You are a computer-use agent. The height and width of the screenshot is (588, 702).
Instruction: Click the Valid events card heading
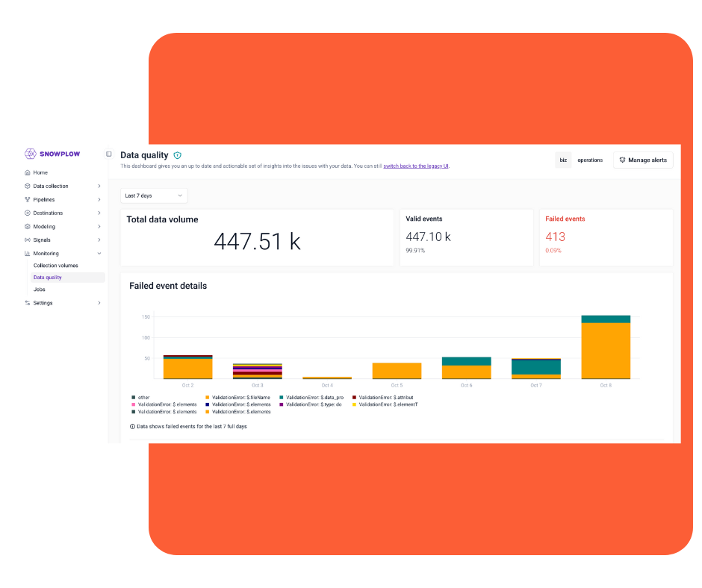[424, 219]
